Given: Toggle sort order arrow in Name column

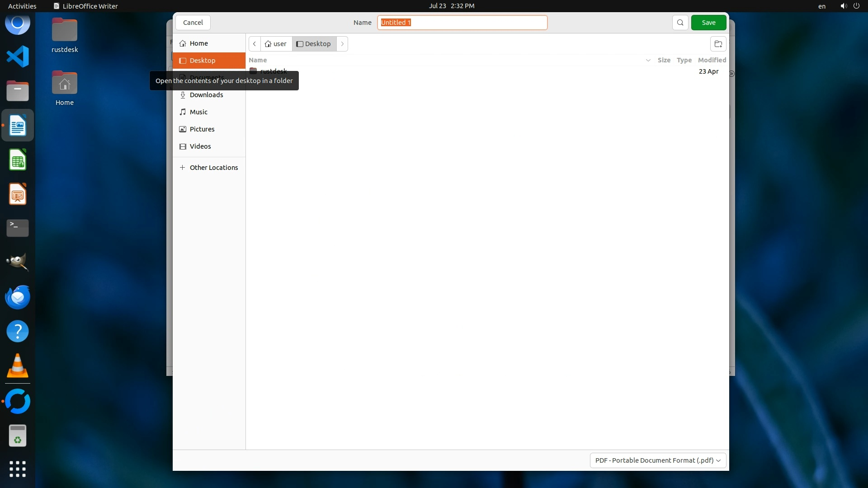Looking at the screenshot, I should click(x=648, y=60).
